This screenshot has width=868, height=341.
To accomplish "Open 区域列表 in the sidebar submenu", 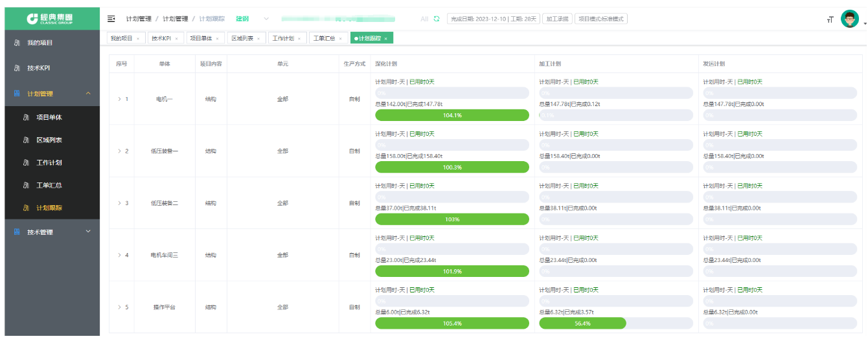I will tap(52, 140).
